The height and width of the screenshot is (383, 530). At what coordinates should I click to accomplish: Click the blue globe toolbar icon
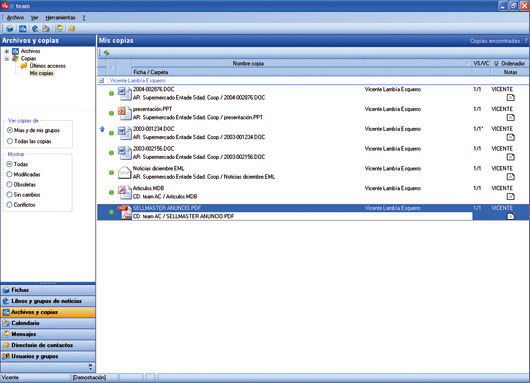point(35,29)
